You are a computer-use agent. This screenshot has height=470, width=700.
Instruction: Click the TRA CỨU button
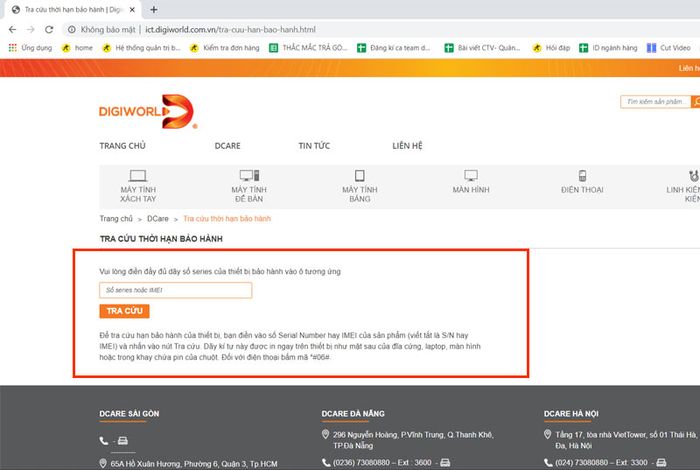(x=125, y=311)
